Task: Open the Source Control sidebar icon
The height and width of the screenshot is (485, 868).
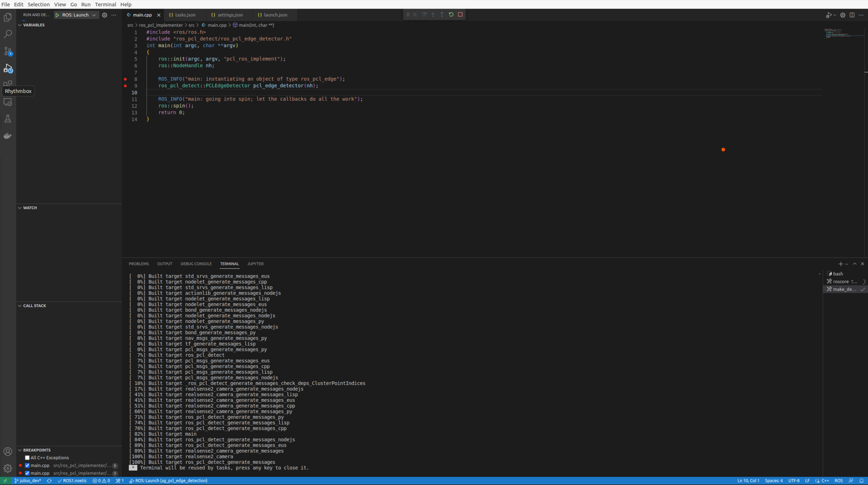Action: pos(8,51)
